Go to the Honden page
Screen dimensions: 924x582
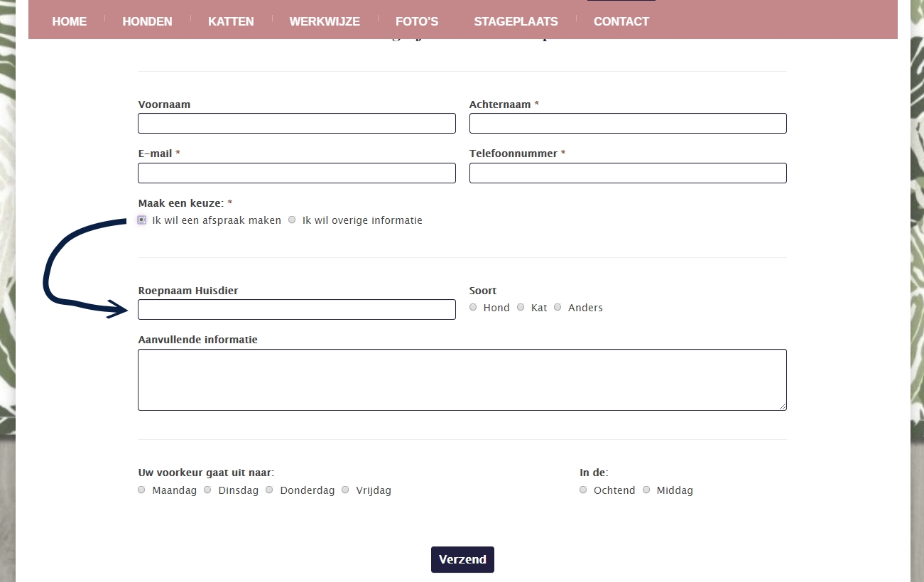click(147, 21)
